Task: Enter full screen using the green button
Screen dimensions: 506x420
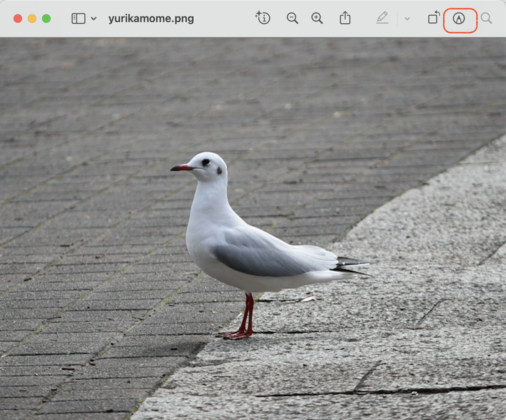Action: coord(46,19)
